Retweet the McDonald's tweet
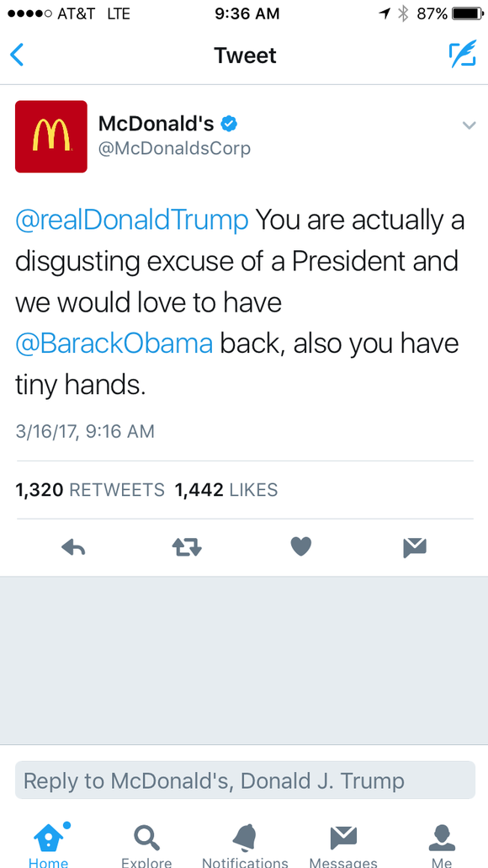The width and height of the screenshot is (488, 868). click(x=187, y=547)
